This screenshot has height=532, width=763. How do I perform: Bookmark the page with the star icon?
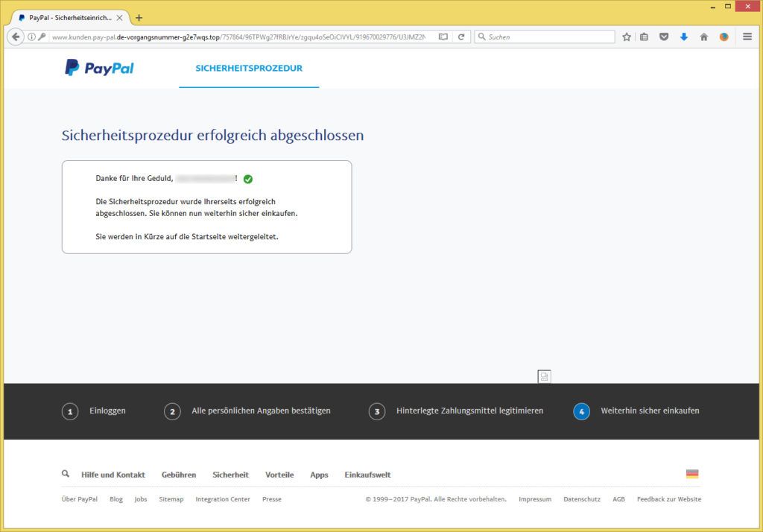(626, 36)
